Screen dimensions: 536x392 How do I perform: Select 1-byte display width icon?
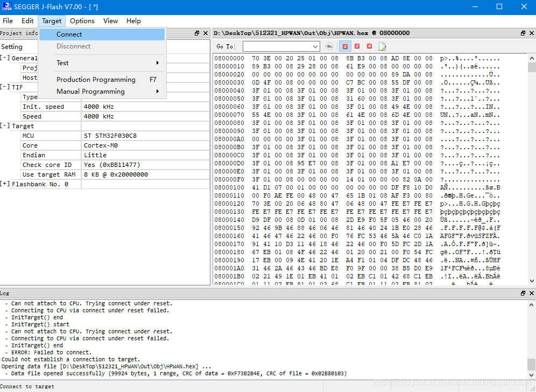(345, 46)
